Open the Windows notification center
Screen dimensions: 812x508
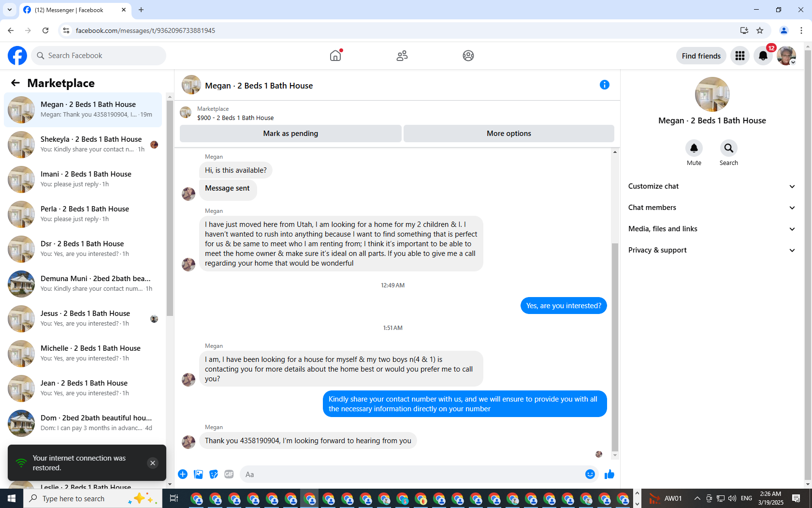(x=797, y=498)
